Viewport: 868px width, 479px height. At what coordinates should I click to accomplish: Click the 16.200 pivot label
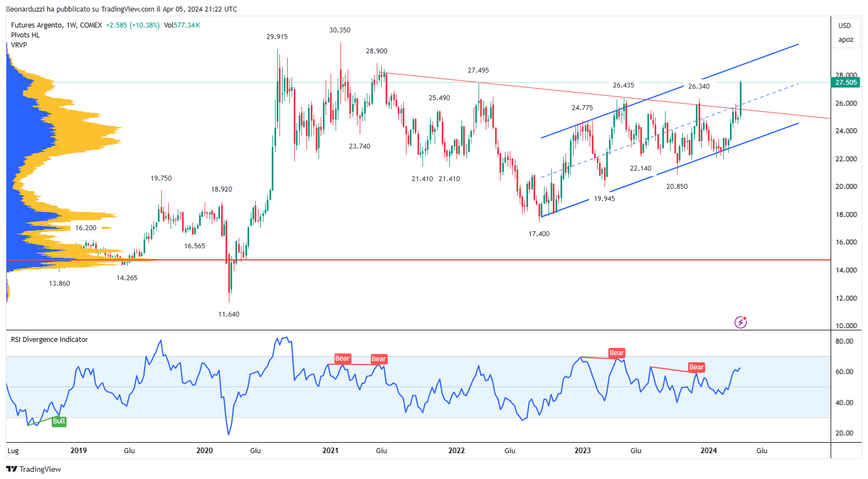(86, 228)
